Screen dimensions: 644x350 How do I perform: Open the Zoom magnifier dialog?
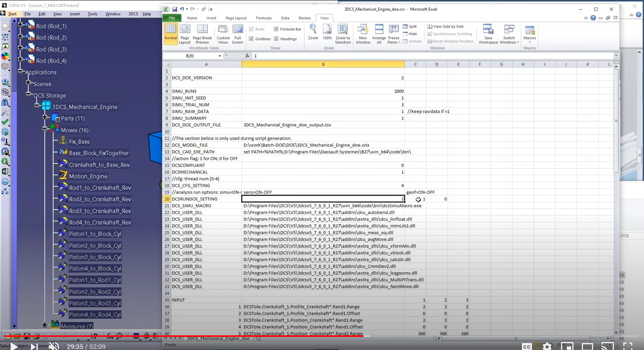[x=313, y=32]
